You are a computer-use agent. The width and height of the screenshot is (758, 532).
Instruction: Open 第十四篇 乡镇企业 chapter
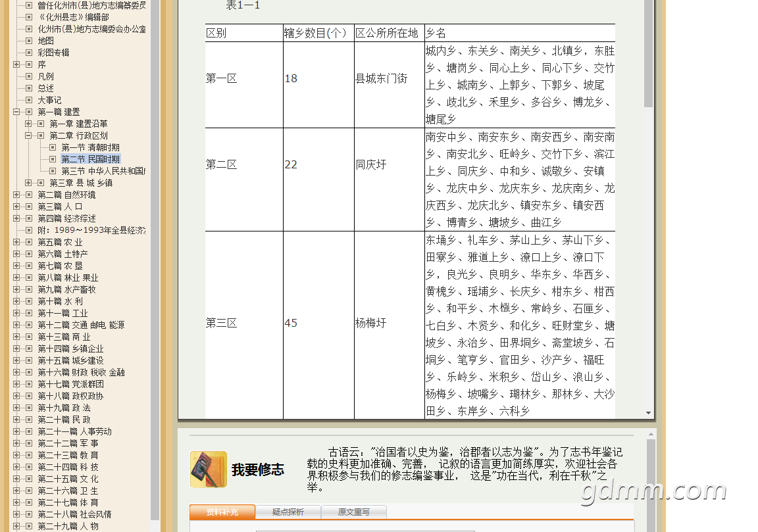[x=70, y=349]
